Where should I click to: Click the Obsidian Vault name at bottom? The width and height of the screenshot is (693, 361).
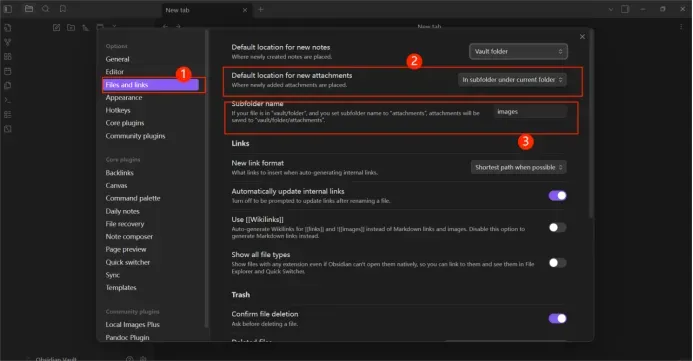pyautogui.click(x=56, y=358)
